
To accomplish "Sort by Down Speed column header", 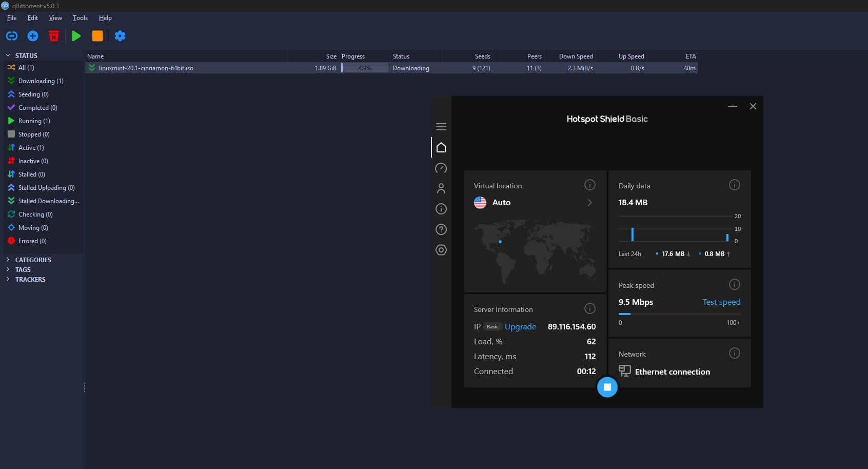I will click(x=570, y=56).
